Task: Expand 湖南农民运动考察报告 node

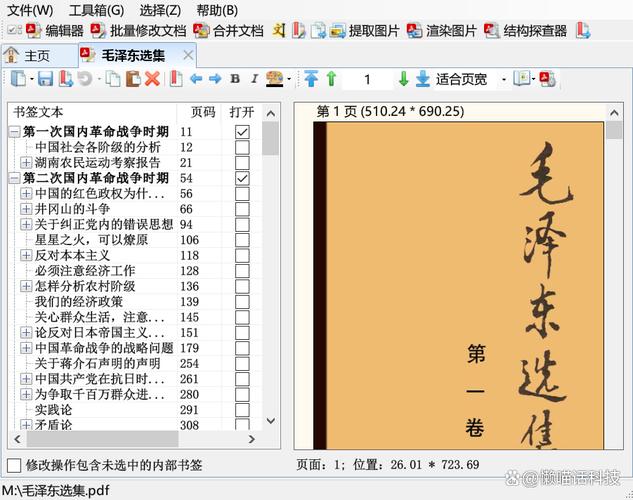Action: pos(26,163)
